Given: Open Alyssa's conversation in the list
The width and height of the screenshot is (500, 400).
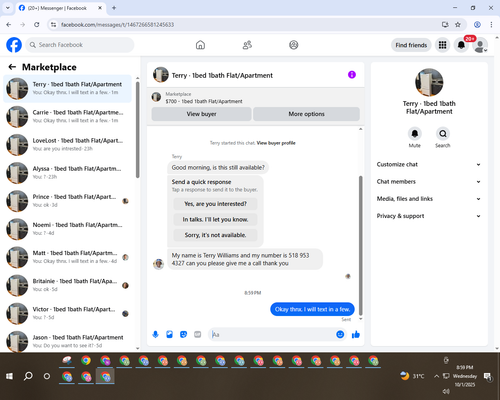Looking at the screenshot, I should coord(67,173).
